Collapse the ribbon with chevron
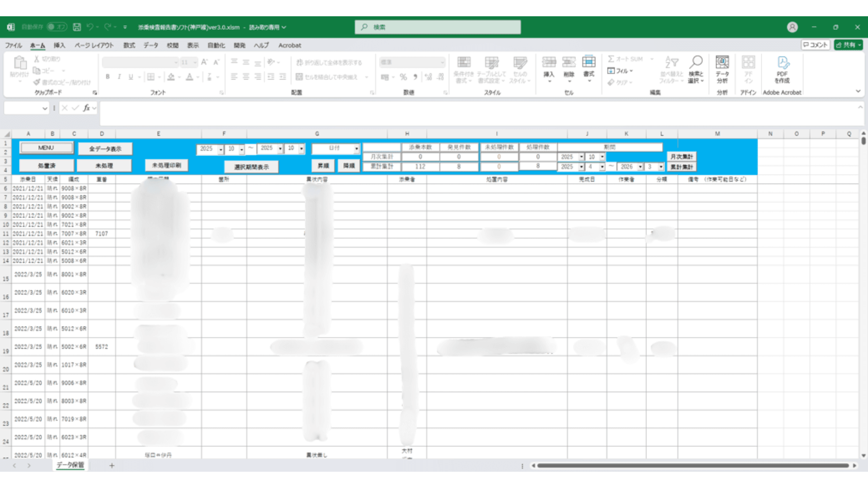The height and width of the screenshot is (488, 868). click(858, 91)
